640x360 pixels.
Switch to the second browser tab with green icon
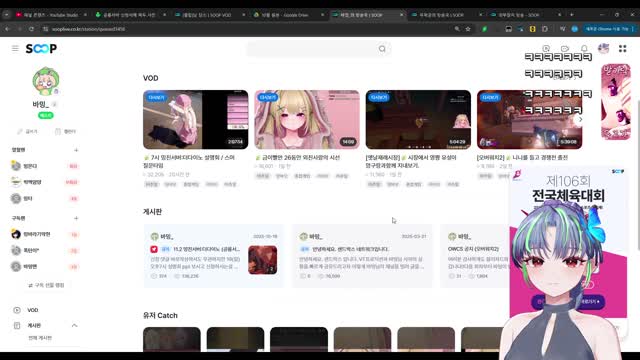[x=129, y=15]
